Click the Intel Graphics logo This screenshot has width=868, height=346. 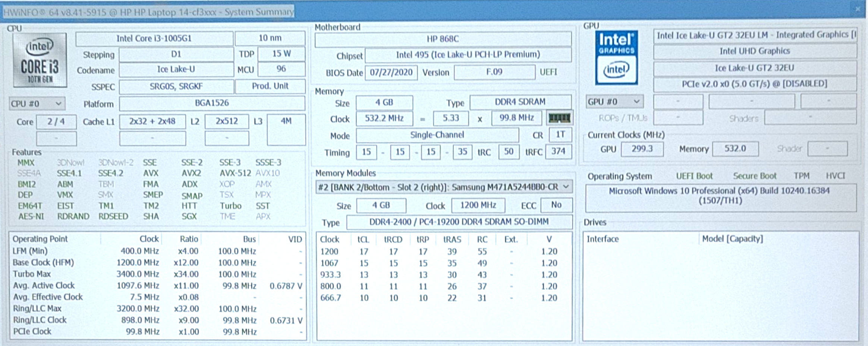(616, 57)
